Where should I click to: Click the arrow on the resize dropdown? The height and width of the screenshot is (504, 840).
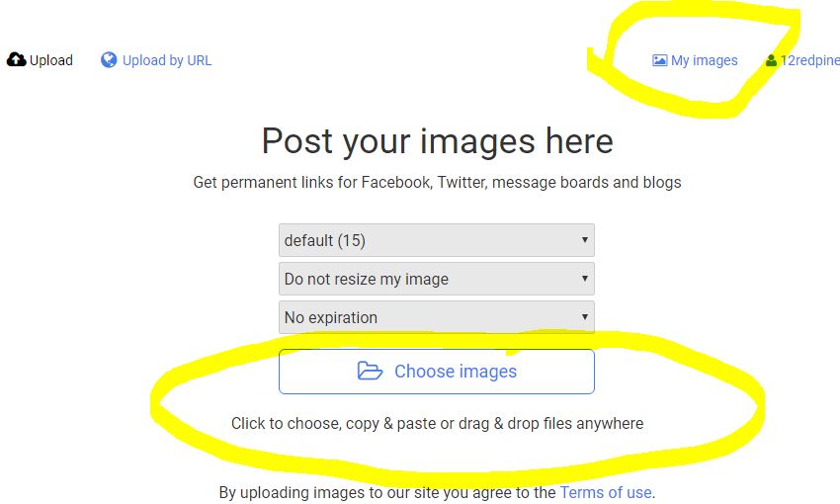click(585, 279)
